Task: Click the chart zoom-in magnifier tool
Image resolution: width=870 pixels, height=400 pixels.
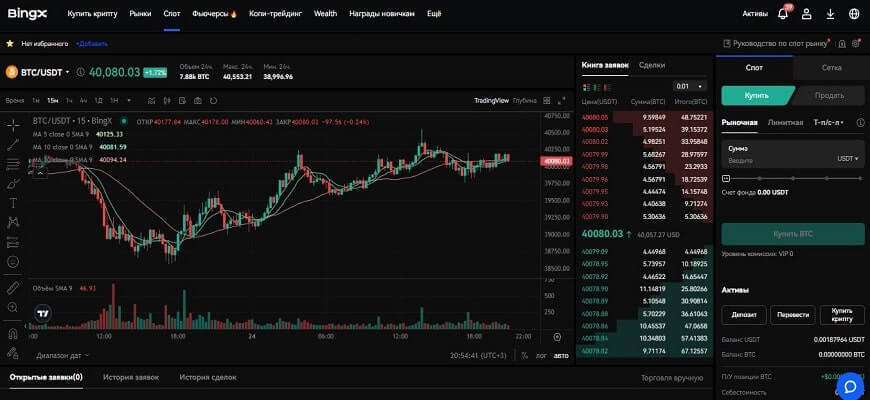Action: pyautogui.click(x=13, y=309)
